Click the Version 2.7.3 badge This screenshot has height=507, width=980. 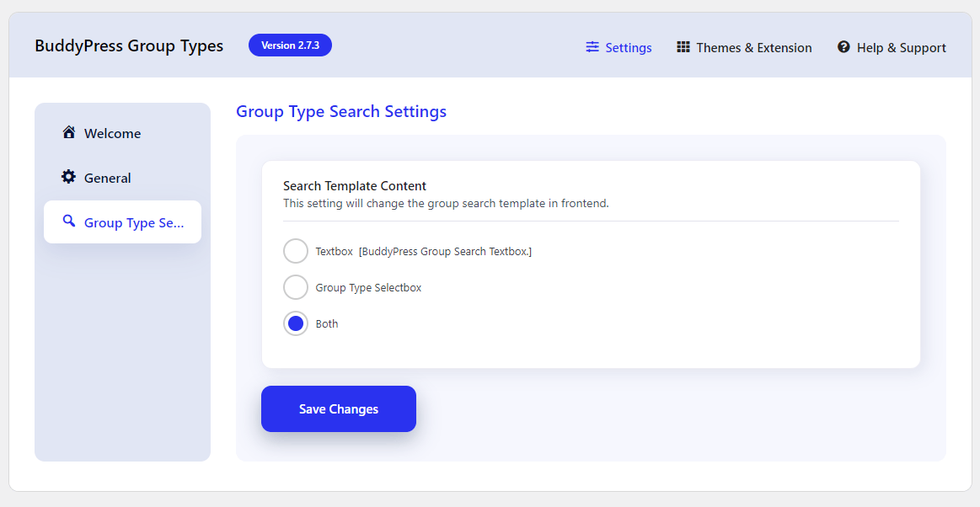click(290, 45)
